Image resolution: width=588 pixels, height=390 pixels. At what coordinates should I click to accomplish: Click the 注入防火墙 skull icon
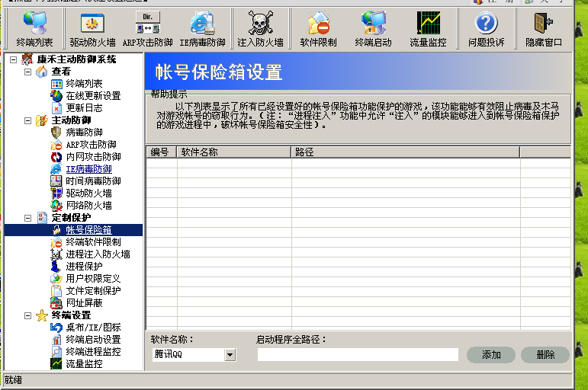tap(260, 29)
